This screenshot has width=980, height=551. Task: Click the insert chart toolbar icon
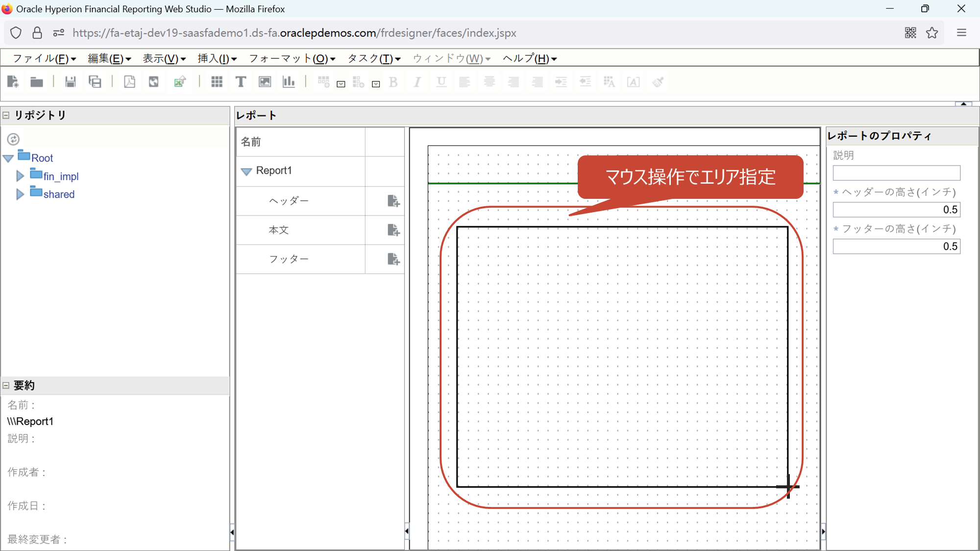click(289, 82)
